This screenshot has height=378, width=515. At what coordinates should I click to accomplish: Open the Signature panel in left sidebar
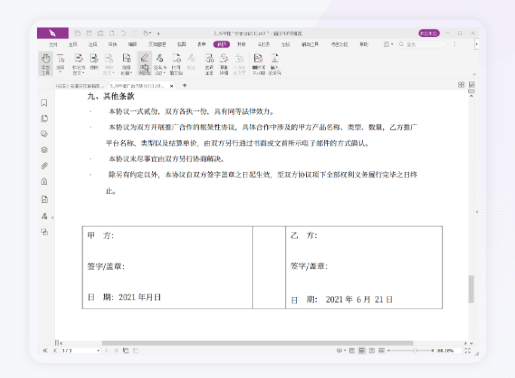44,216
